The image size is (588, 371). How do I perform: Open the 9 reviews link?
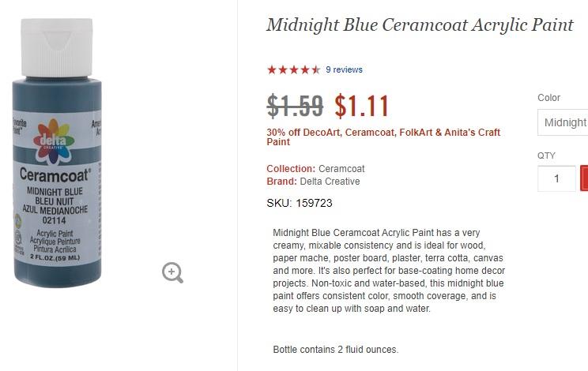point(344,69)
